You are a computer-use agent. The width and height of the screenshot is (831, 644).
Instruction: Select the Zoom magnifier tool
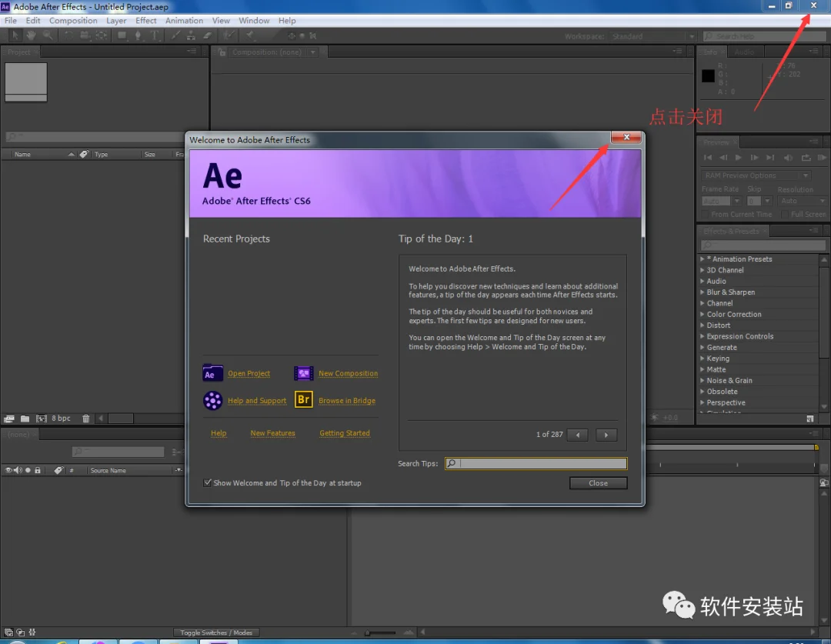[48, 35]
